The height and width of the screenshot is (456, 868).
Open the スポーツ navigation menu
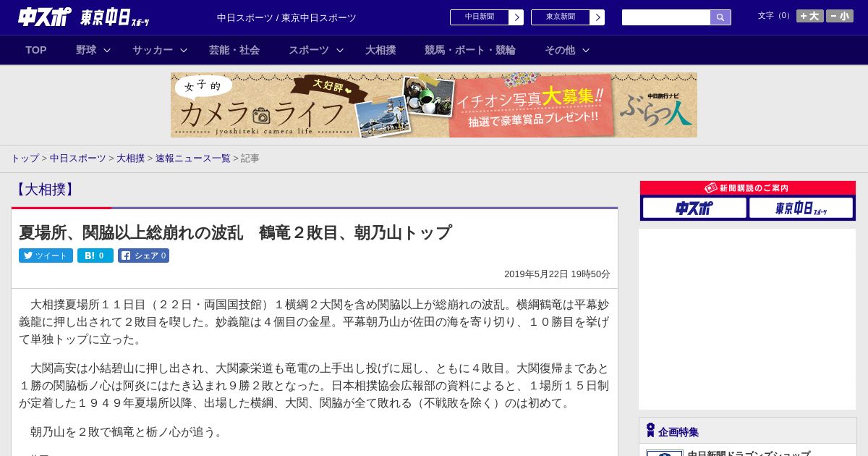[309, 50]
